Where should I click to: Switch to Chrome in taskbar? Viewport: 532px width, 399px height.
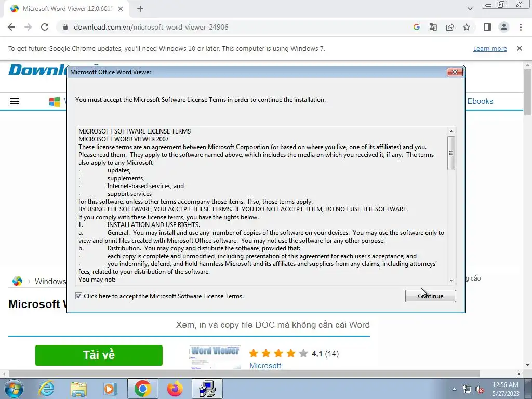[x=143, y=389]
